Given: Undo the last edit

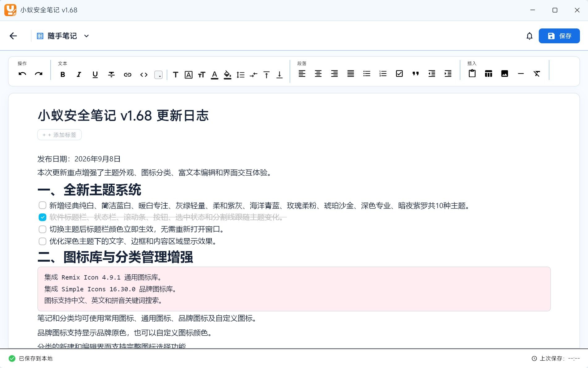Looking at the screenshot, I should tap(22, 74).
